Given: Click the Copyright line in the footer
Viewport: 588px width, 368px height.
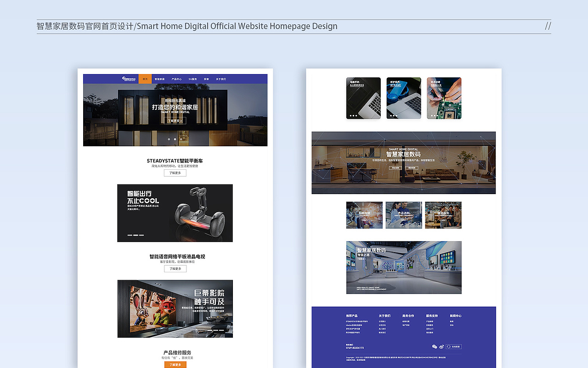Looking at the screenshot, I should [x=396, y=357].
